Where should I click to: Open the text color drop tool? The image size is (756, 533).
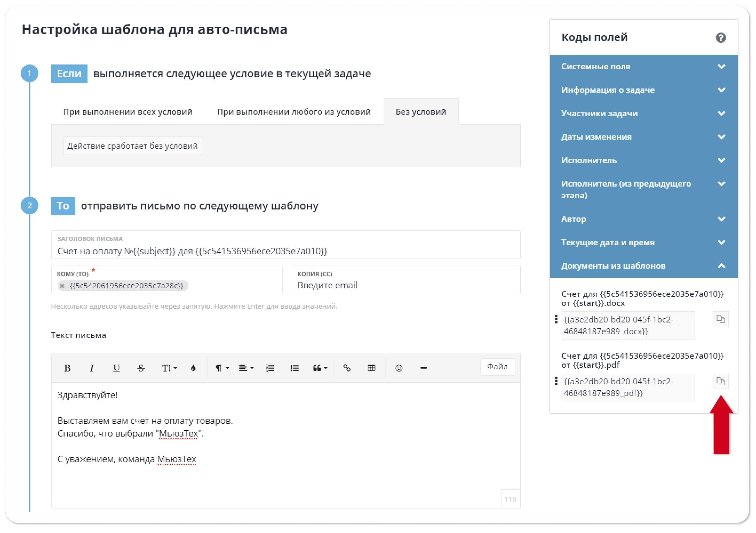pyautogui.click(x=193, y=368)
